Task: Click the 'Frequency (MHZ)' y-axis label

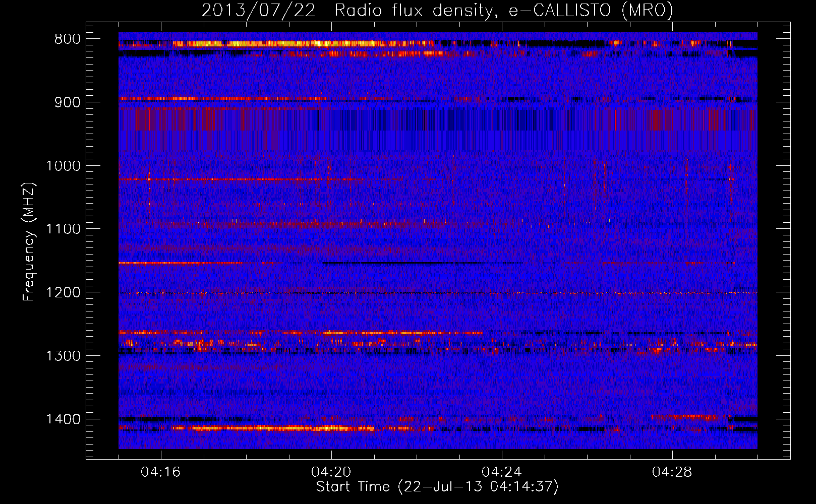Action: (x=29, y=242)
